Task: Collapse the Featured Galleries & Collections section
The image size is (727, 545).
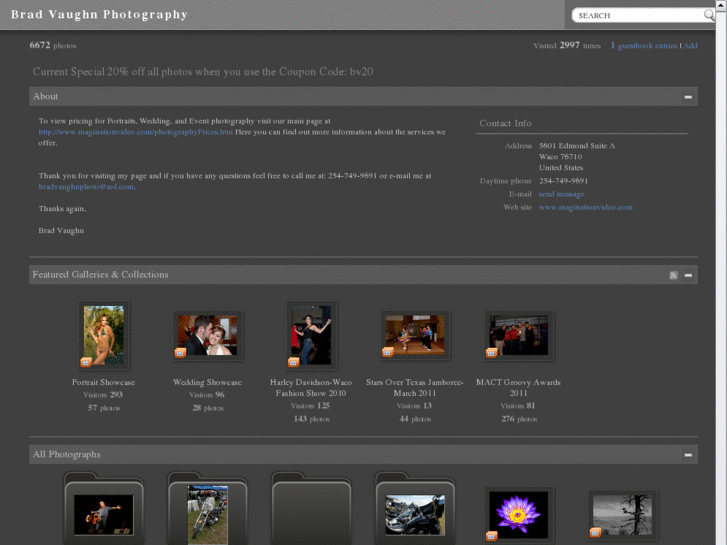Action: (x=688, y=275)
